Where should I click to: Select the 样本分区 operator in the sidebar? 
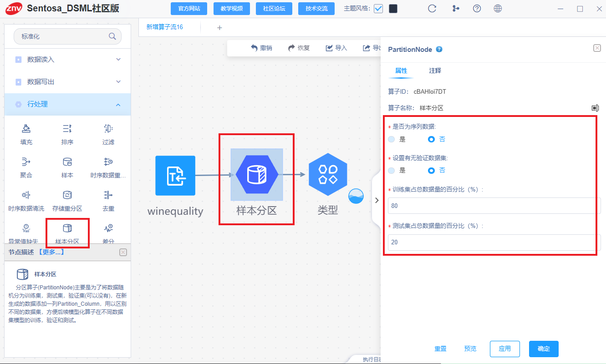click(x=67, y=233)
